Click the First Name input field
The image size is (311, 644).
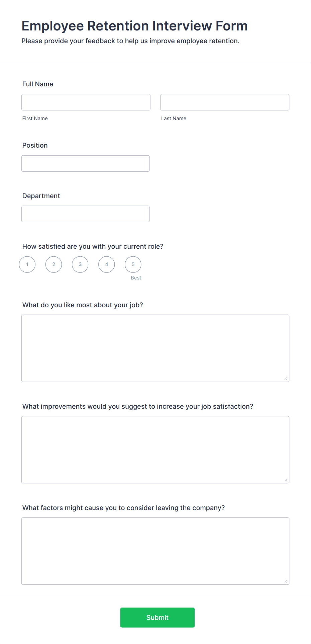86,102
